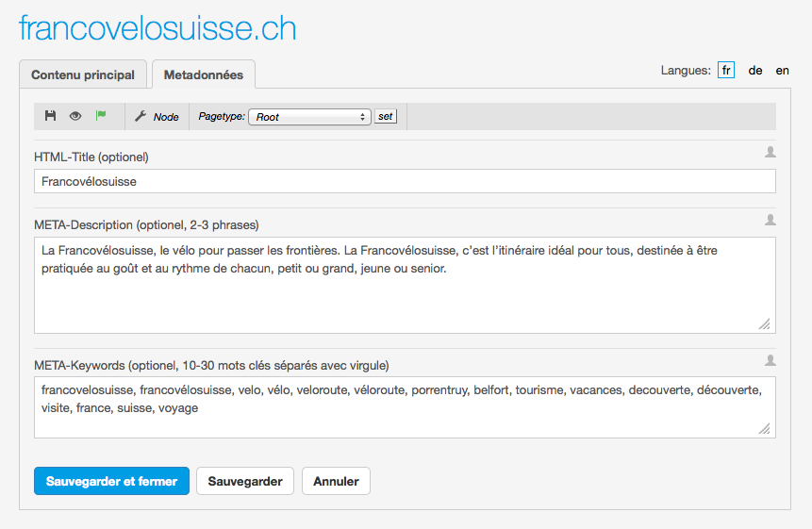Switch to the Contenu principal tab

click(x=83, y=74)
